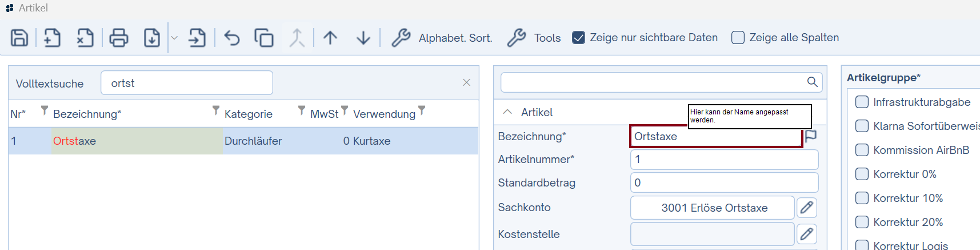Click the undo arrow icon

click(232, 38)
